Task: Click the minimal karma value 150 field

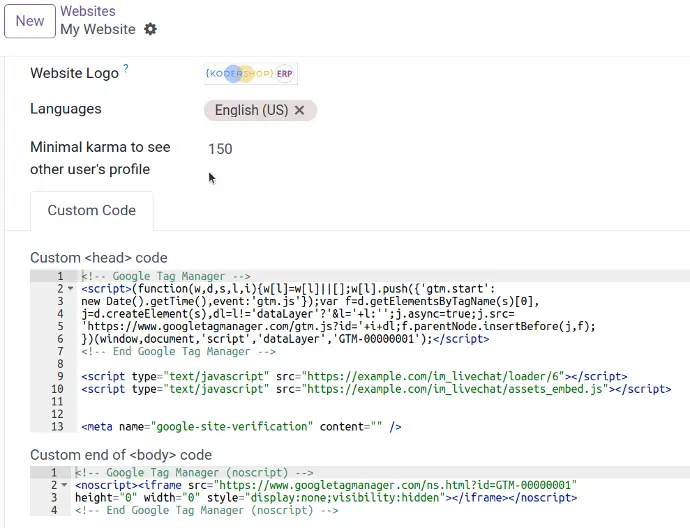Action: click(220, 149)
